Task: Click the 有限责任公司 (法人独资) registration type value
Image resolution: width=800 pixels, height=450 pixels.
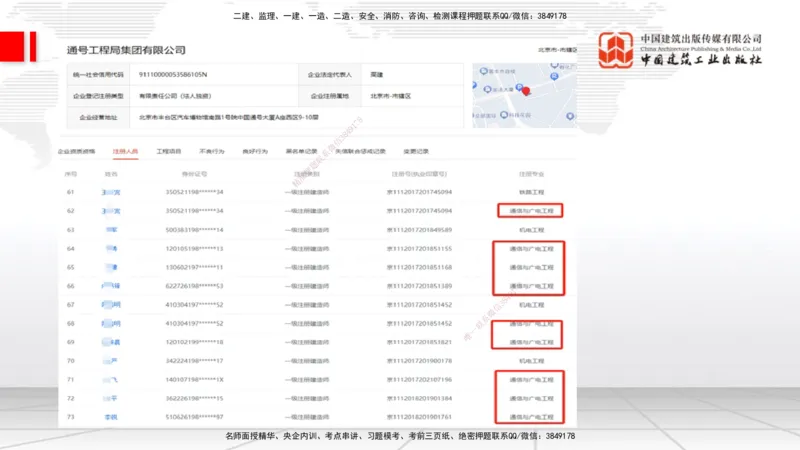Action: 175,96
